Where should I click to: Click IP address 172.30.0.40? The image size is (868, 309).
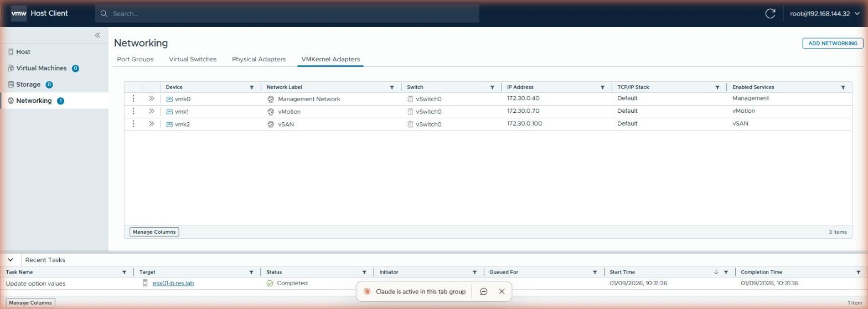click(x=523, y=98)
